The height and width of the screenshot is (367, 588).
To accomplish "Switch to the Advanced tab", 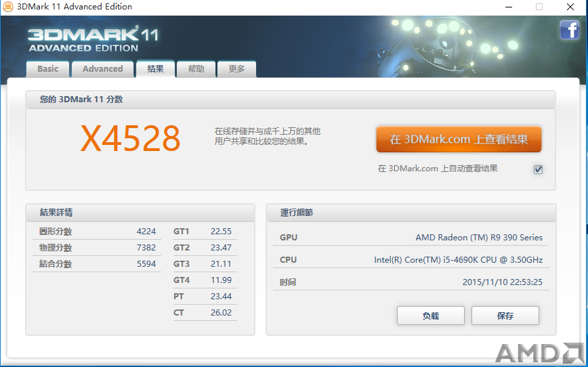I will coord(103,69).
